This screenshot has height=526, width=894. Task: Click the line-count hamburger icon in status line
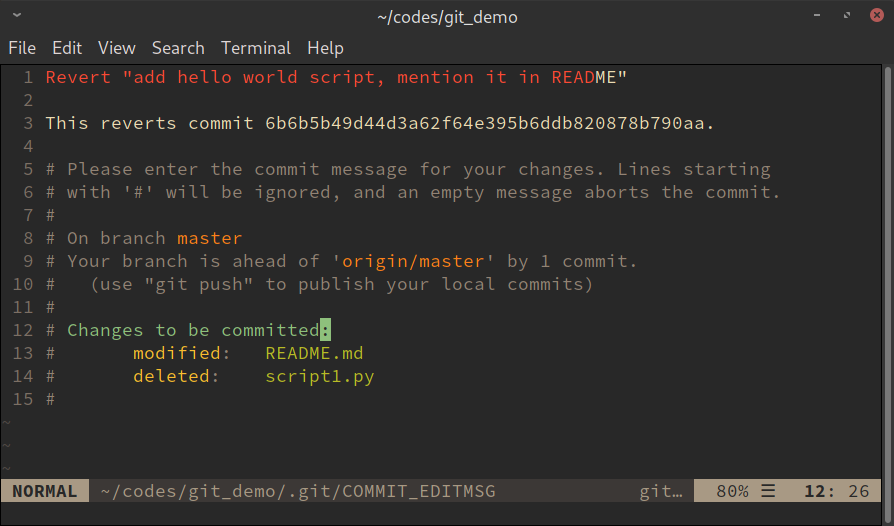pyautogui.click(x=768, y=491)
